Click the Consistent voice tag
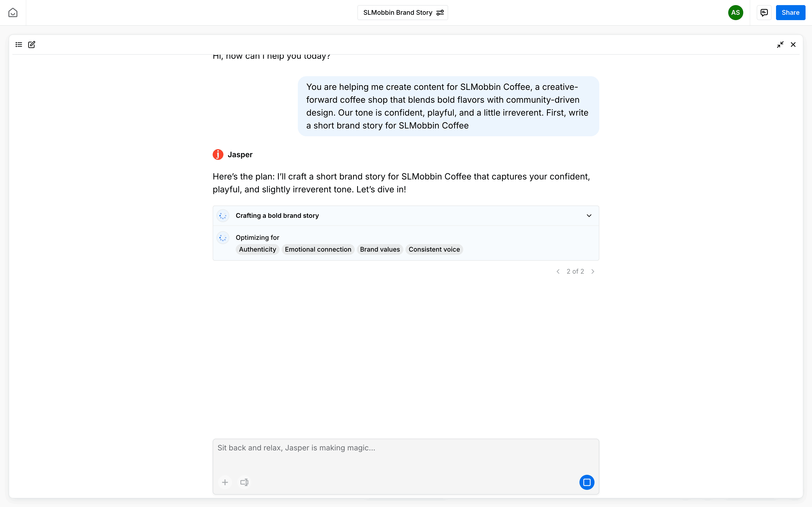 [x=434, y=249]
